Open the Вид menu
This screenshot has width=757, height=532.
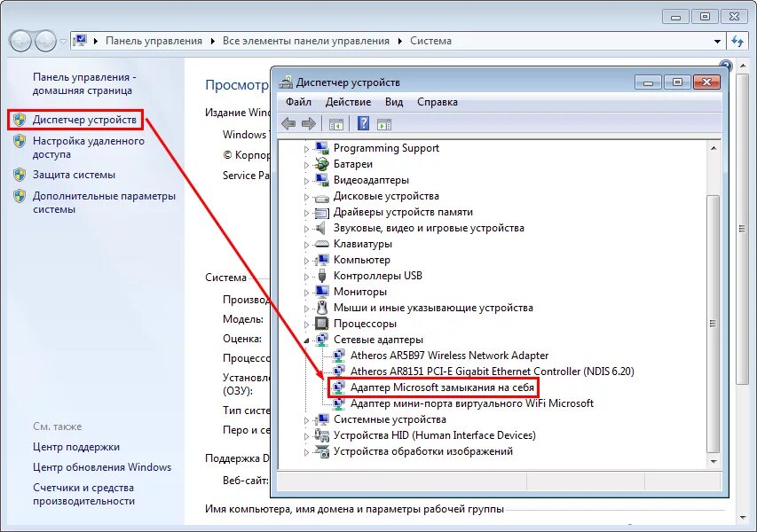coord(394,102)
